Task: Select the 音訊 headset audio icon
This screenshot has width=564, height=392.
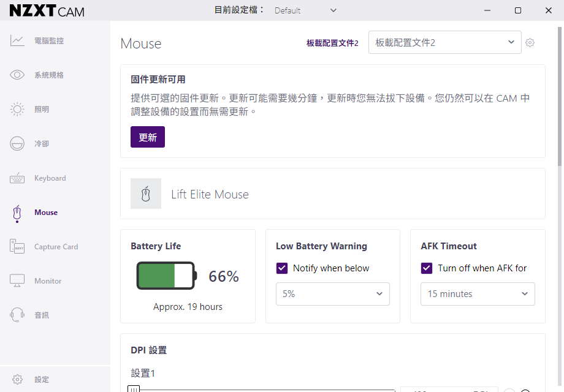Action: click(x=17, y=315)
